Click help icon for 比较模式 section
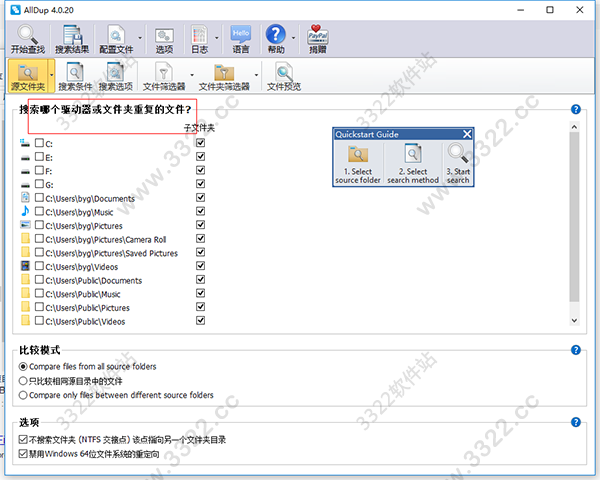 pyautogui.click(x=576, y=350)
